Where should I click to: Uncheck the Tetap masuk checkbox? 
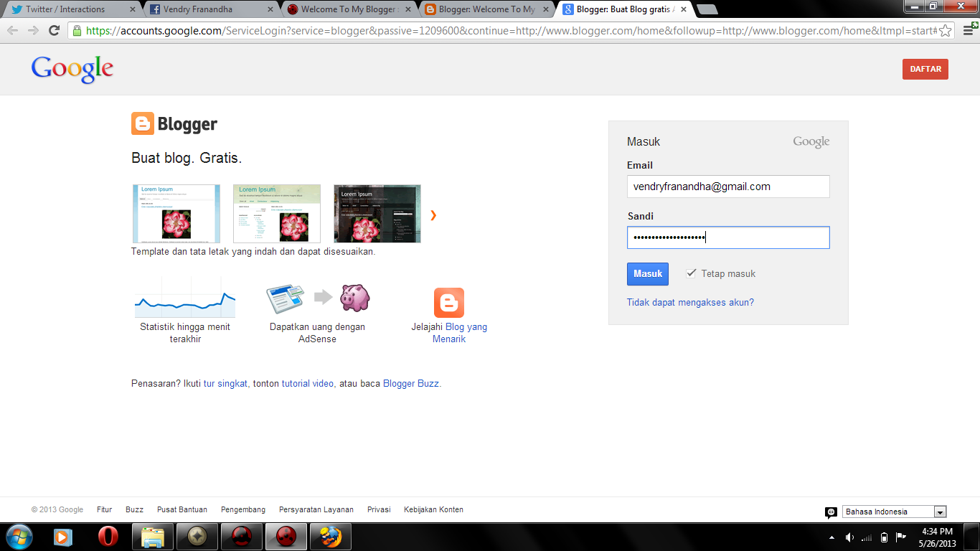pyautogui.click(x=691, y=273)
